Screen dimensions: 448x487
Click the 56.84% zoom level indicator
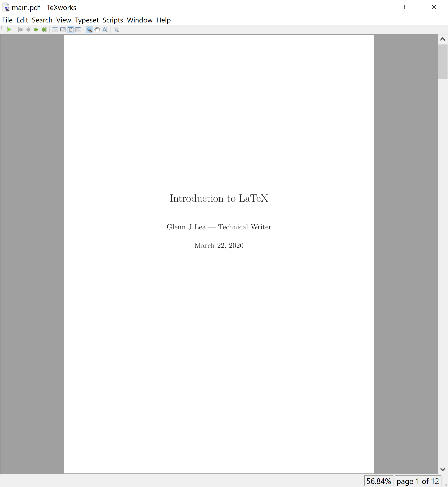tap(379, 481)
